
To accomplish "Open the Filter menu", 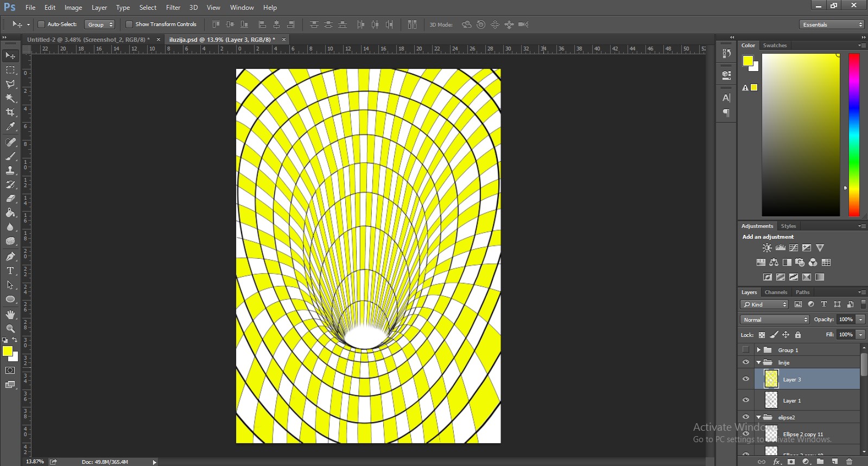I will 173,8.
